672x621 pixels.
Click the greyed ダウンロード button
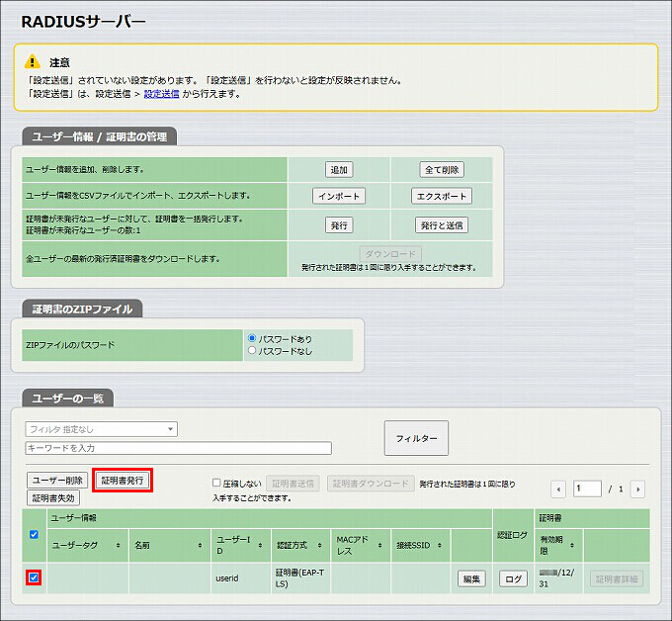point(390,254)
